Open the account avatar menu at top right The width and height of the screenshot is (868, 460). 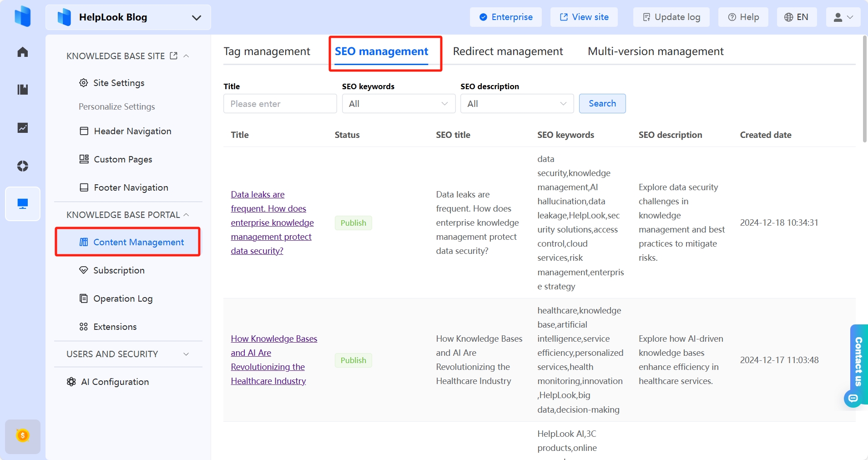click(x=843, y=17)
